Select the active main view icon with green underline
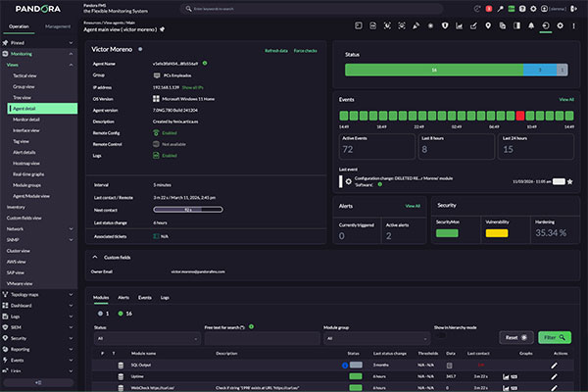This screenshot has height=392, width=588. point(546,25)
